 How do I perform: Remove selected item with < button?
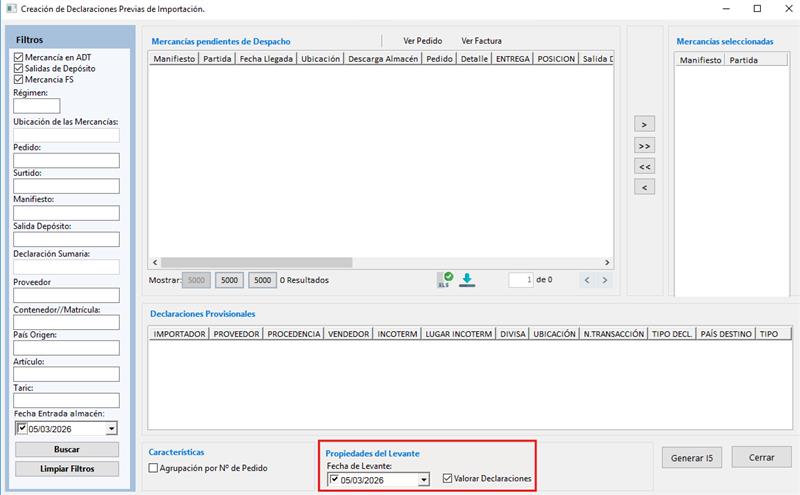pos(645,187)
